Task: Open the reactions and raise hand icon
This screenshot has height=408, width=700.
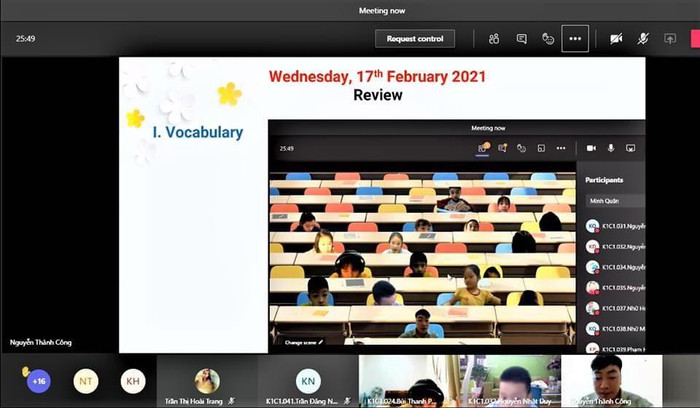Action: pos(548,39)
